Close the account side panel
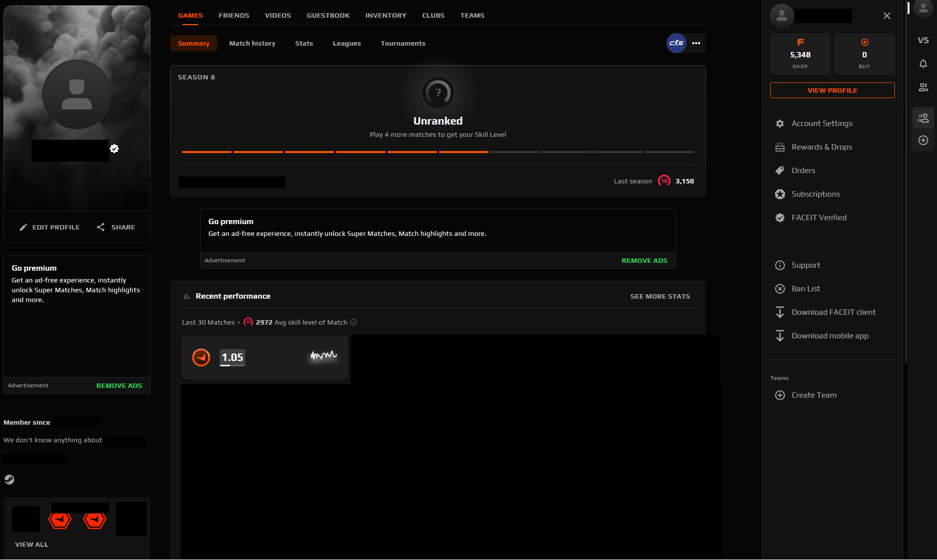This screenshot has width=937, height=560. [887, 16]
